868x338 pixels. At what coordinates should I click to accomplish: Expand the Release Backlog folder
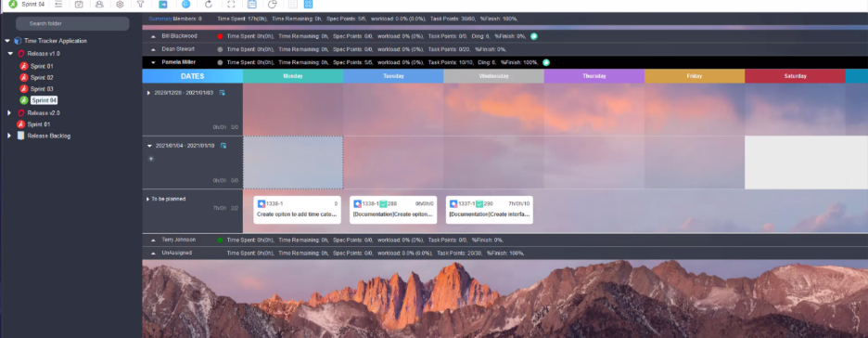click(9, 136)
